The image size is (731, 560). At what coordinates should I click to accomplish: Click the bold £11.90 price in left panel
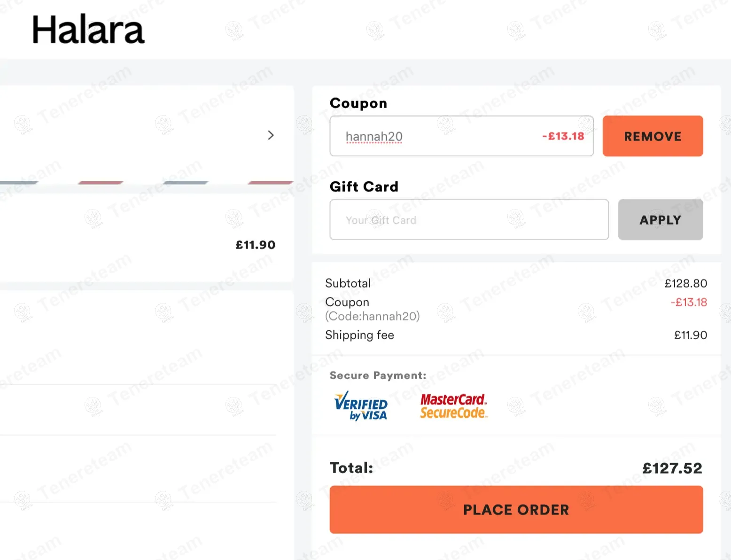click(x=255, y=245)
